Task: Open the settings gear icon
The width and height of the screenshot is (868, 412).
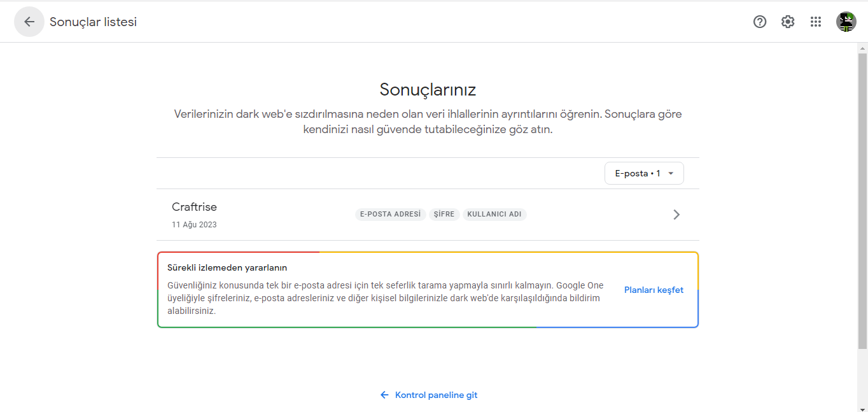Action: 788,22
